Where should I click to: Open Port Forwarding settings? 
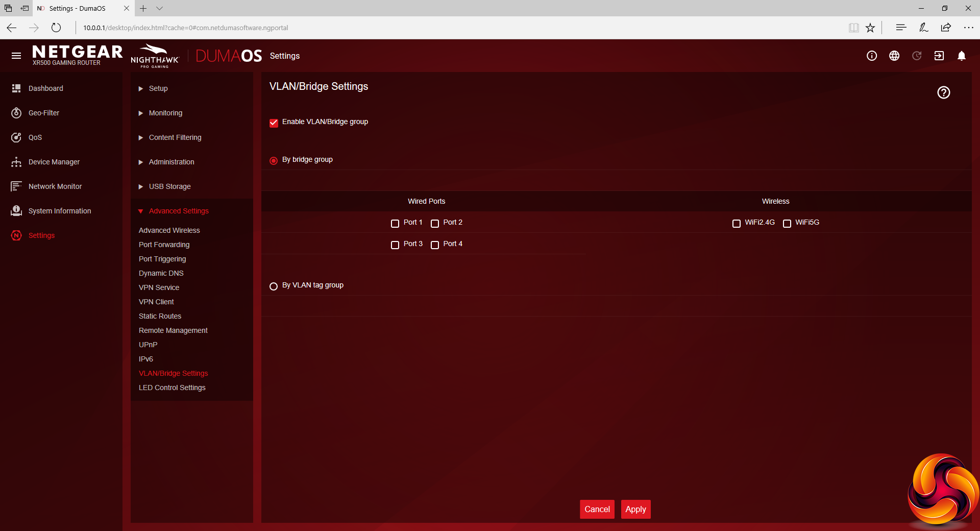point(164,245)
